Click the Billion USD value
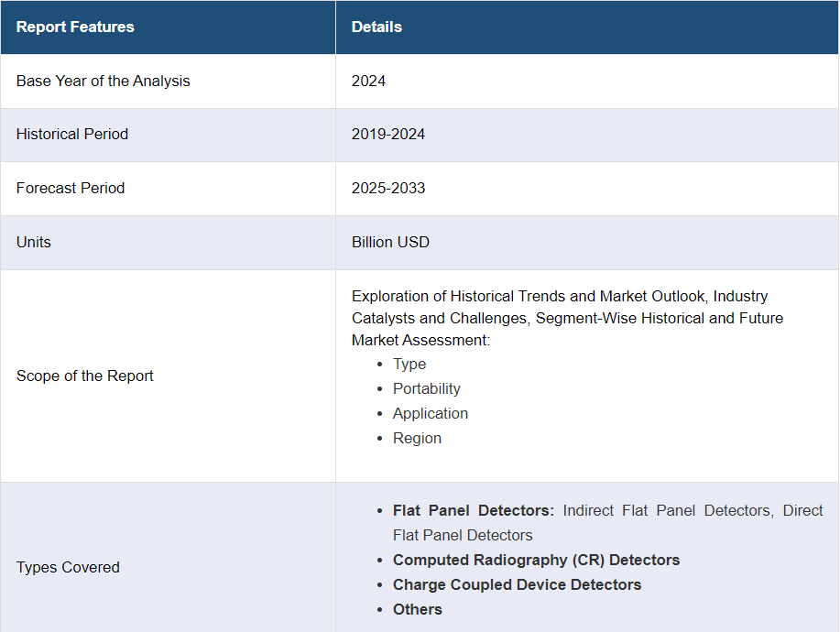 (390, 242)
